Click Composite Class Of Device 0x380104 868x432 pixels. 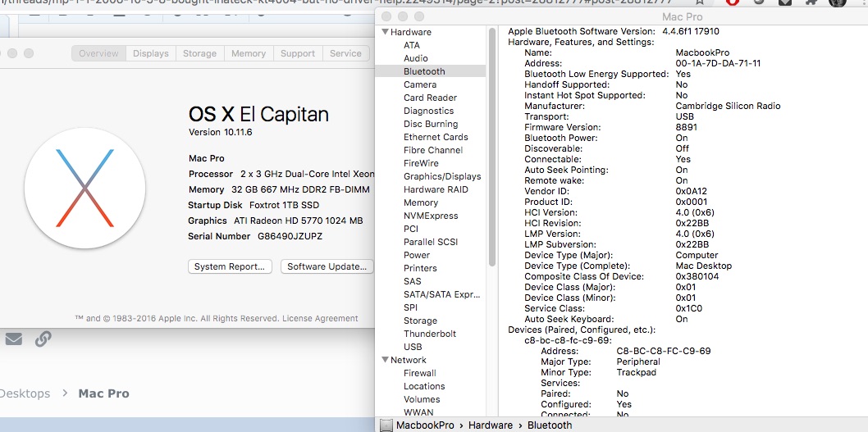click(x=697, y=276)
